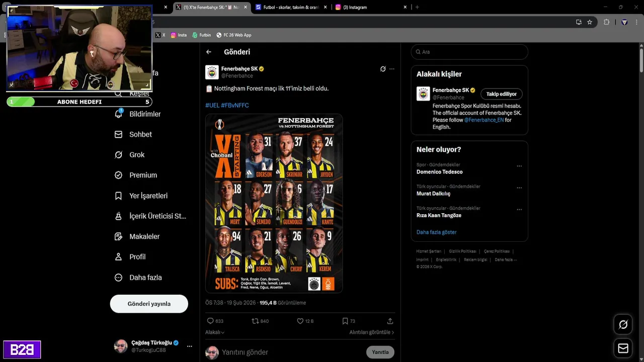Click the Gönderi yayınla button
This screenshot has height=362, width=644.
149,304
